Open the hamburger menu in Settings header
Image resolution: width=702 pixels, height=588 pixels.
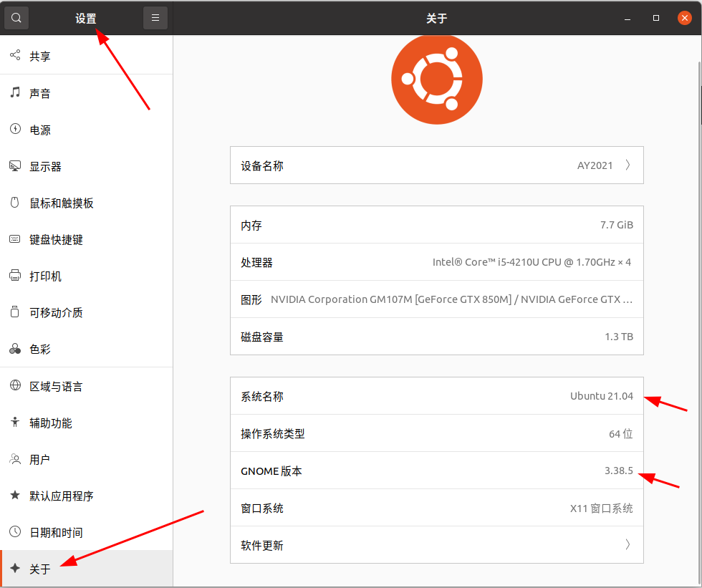tap(155, 18)
